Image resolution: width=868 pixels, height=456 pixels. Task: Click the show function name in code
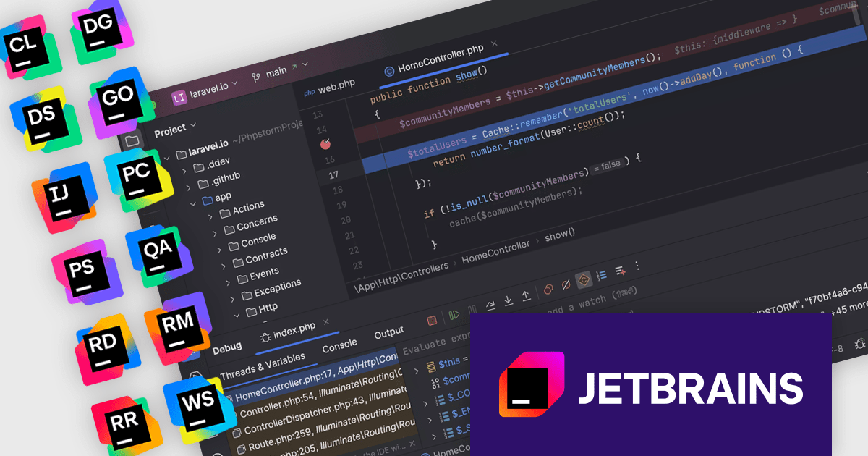click(467, 75)
